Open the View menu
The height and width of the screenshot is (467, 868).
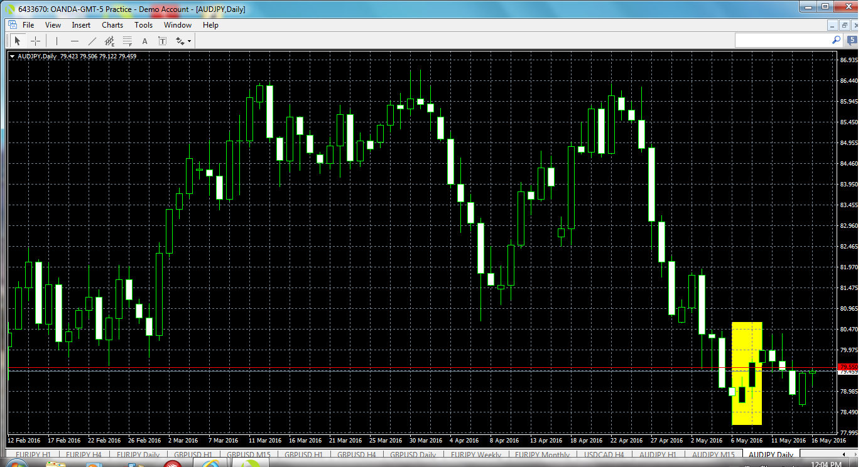[x=53, y=25]
